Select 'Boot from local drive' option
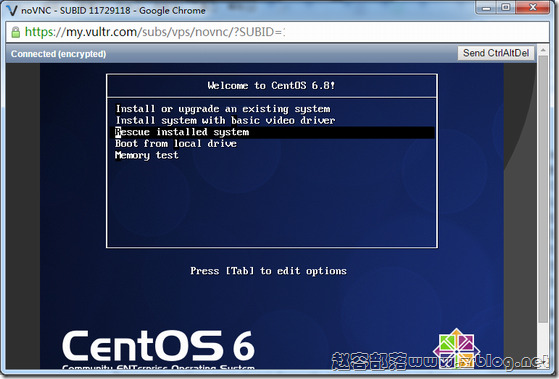The height and width of the screenshot is (379, 559). tap(176, 143)
